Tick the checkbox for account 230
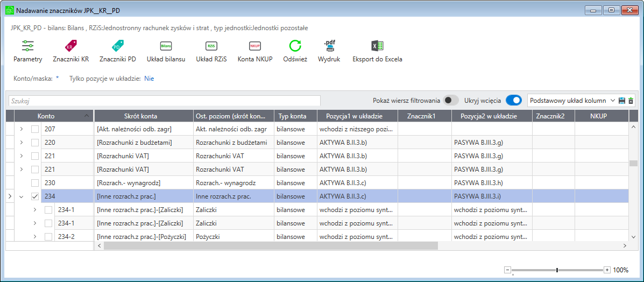 [x=36, y=182]
